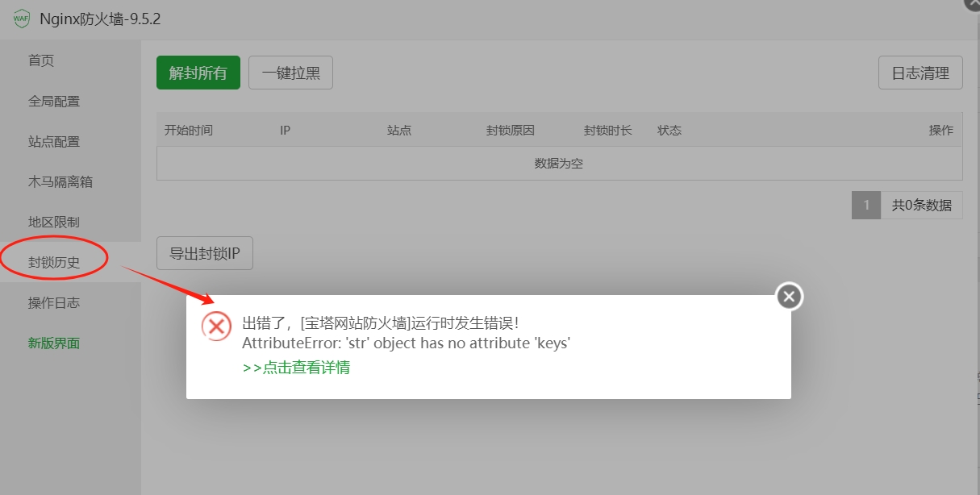Click the IP column header
The height and width of the screenshot is (495, 980).
[x=285, y=130]
